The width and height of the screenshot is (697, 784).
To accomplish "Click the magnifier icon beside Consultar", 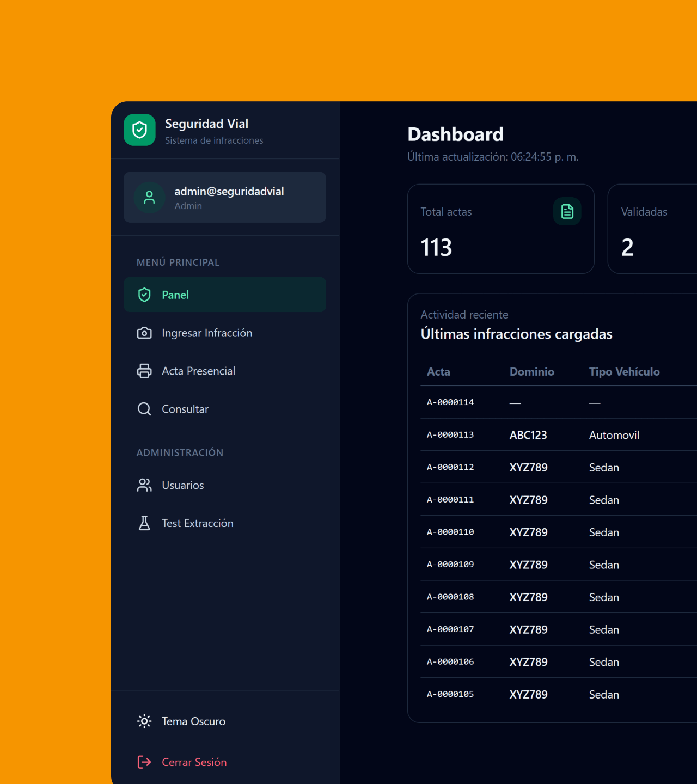I will pyautogui.click(x=144, y=409).
